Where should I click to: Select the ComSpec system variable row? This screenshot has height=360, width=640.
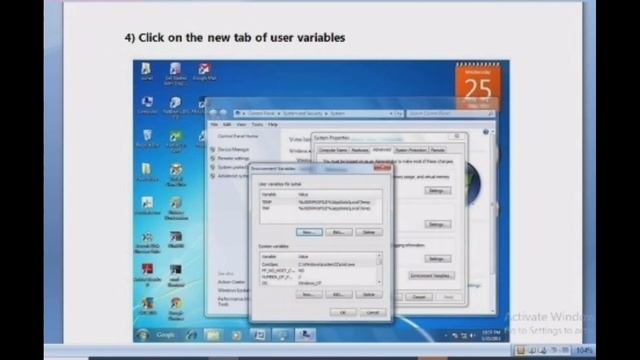tap(318, 264)
